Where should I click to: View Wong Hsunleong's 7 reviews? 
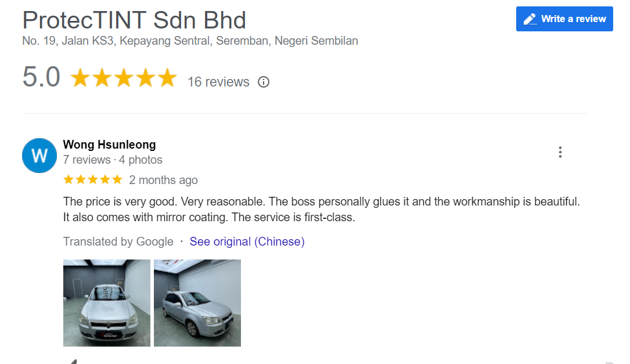[87, 160]
